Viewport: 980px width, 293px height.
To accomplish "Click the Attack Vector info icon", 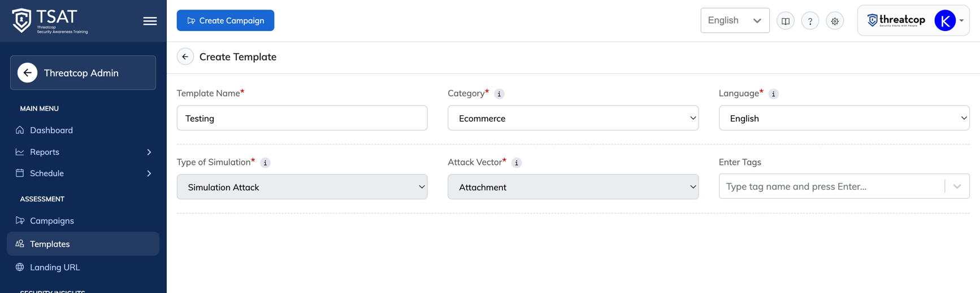I will [x=516, y=163].
